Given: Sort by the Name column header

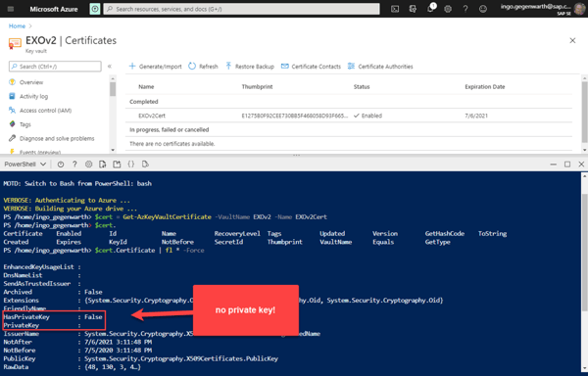Looking at the screenshot, I should pos(146,87).
